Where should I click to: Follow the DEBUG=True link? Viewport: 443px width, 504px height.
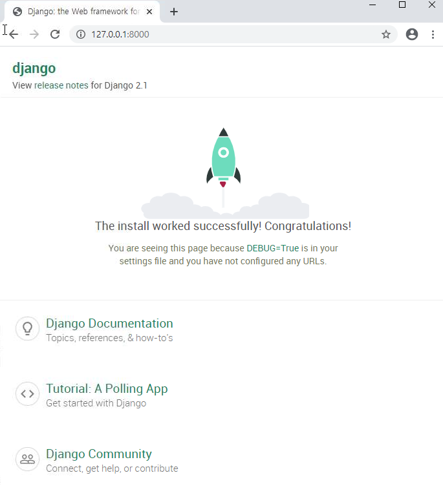(273, 248)
